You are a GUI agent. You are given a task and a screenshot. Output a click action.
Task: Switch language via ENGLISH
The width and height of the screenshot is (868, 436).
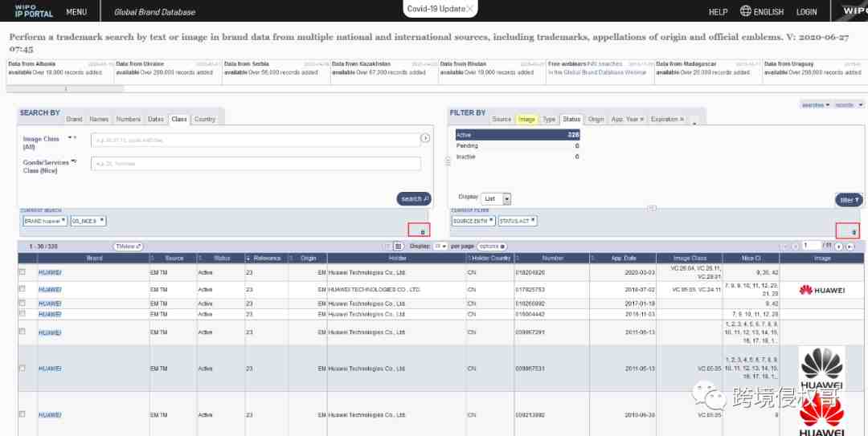[x=768, y=11]
